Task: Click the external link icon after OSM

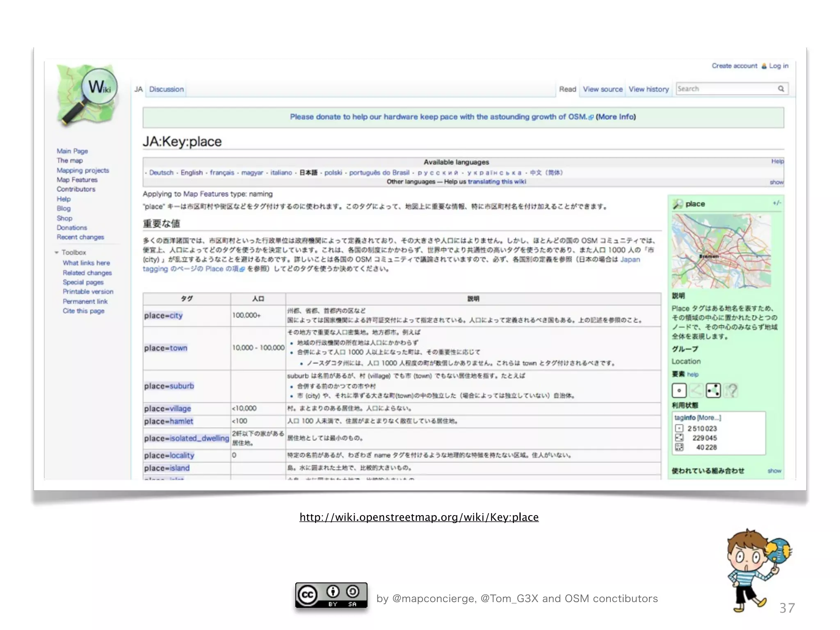Action: (591, 117)
